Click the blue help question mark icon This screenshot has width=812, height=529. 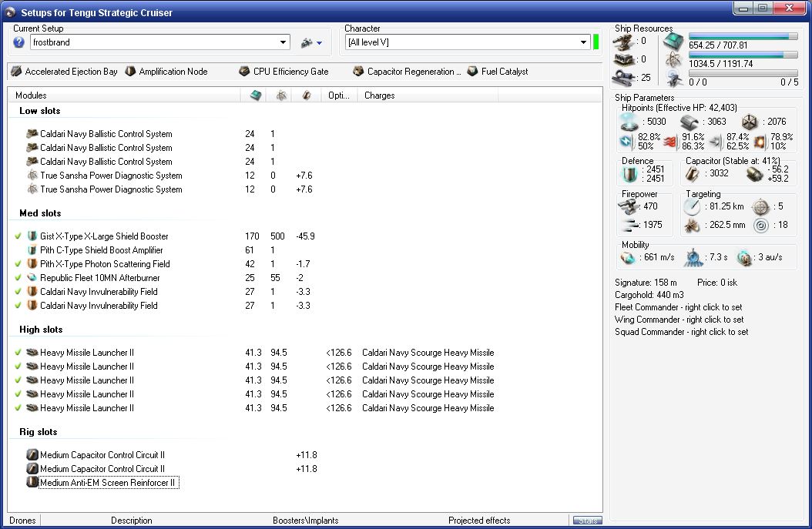(x=18, y=42)
